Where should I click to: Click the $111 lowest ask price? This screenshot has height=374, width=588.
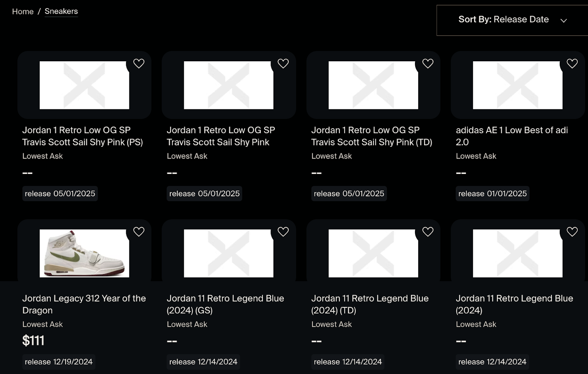click(x=33, y=341)
